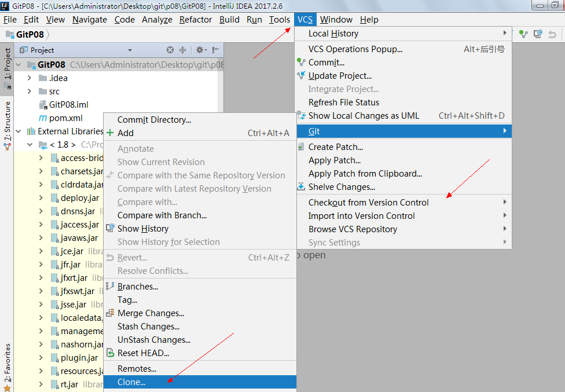Click Scroll from Source target icon

[x=170, y=50]
